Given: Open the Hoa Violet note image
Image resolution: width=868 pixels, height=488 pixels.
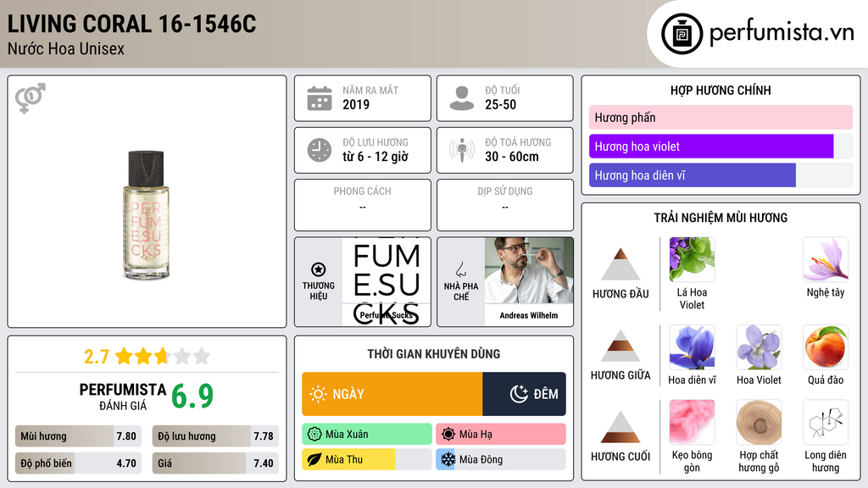Looking at the screenshot, I should (759, 347).
